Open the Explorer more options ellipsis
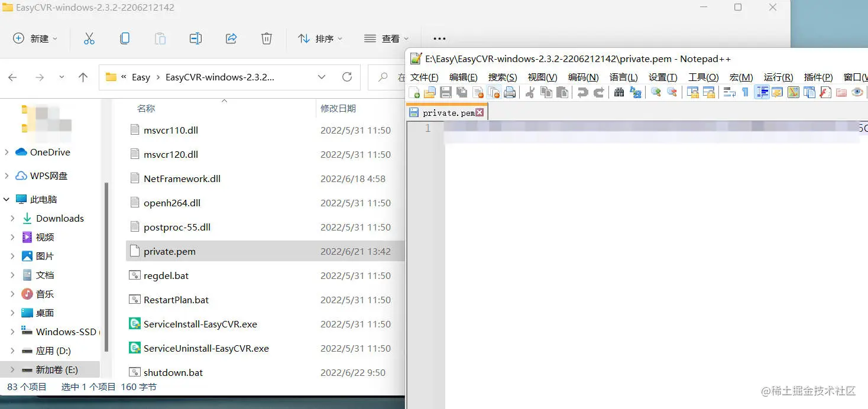Screen dimensions: 868x409 439,38
